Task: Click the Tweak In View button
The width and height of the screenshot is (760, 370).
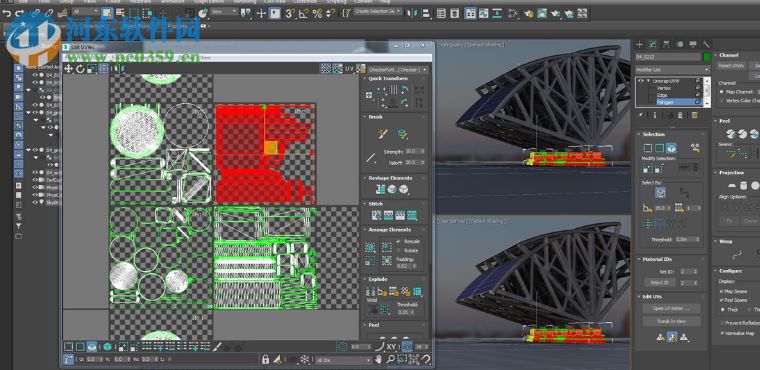Action: click(x=671, y=321)
